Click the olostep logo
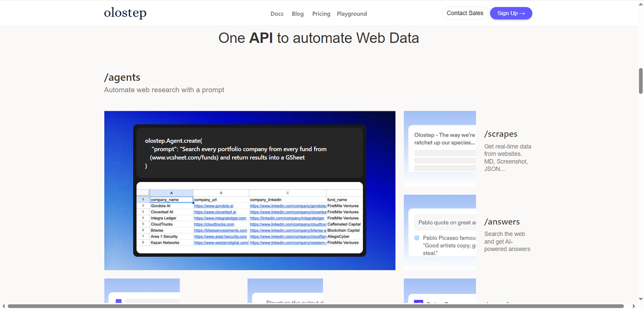This screenshot has width=644, height=309. [x=125, y=13]
